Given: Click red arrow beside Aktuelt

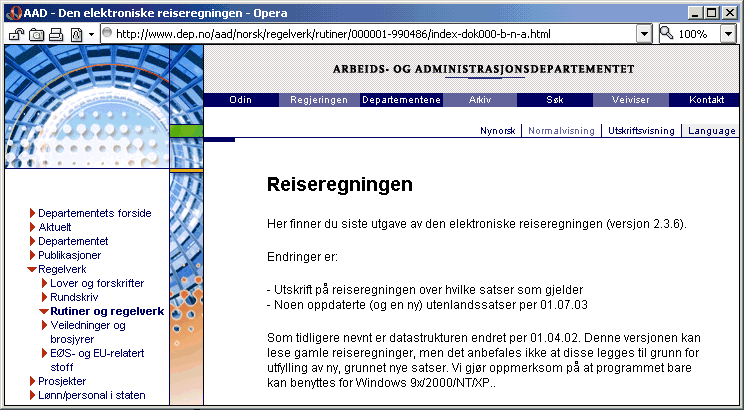Looking at the screenshot, I should click(x=32, y=227).
